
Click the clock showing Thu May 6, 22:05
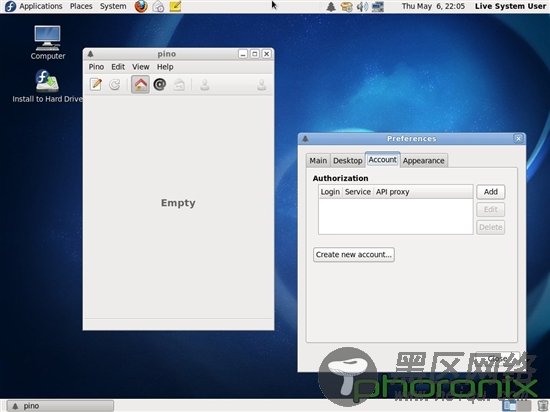click(x=433, y=6)
